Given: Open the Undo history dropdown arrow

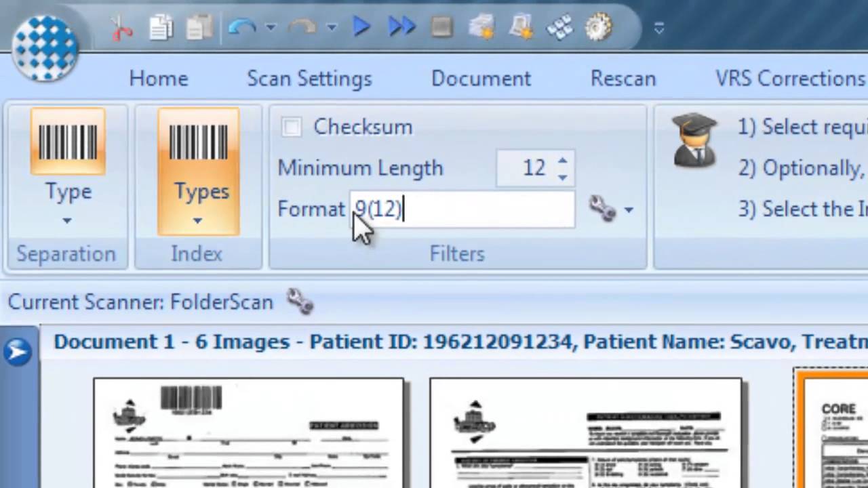Looking at the screenshot, I should click(271, 27).
